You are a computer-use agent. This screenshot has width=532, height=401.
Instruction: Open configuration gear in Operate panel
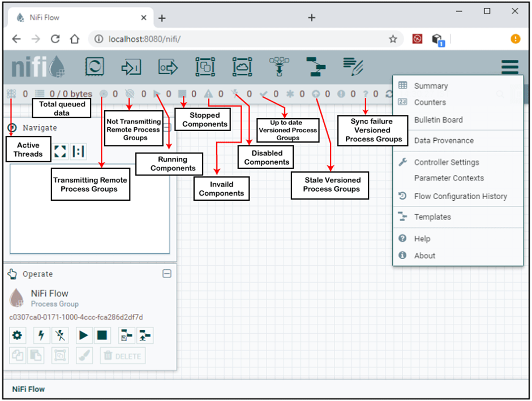point(18,335)
